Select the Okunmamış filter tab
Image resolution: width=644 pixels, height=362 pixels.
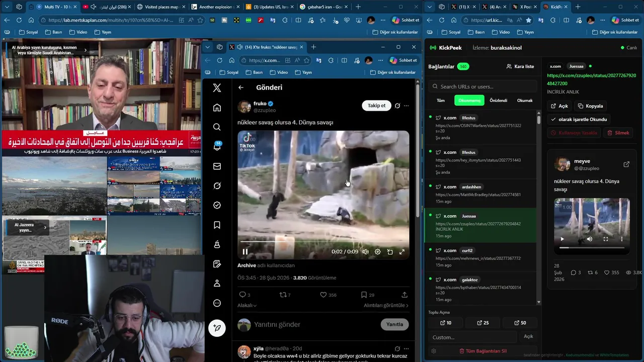[469, 101]
